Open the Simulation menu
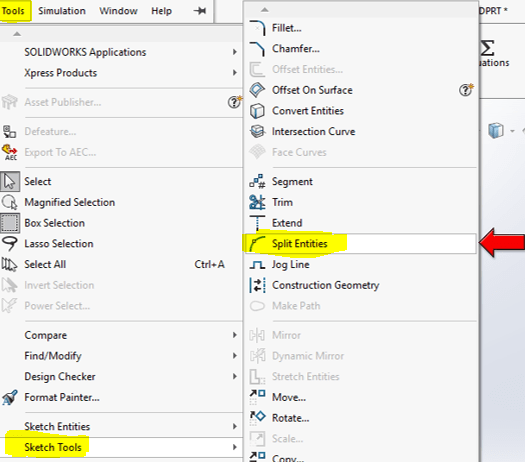The width and height of the screenshot is (525, 463). (x=62, y=11)
